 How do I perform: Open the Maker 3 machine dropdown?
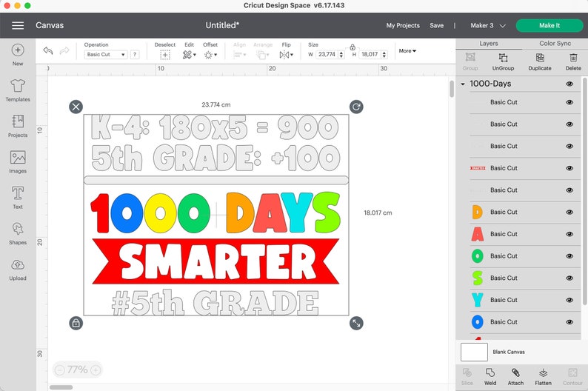pos(488,25)
